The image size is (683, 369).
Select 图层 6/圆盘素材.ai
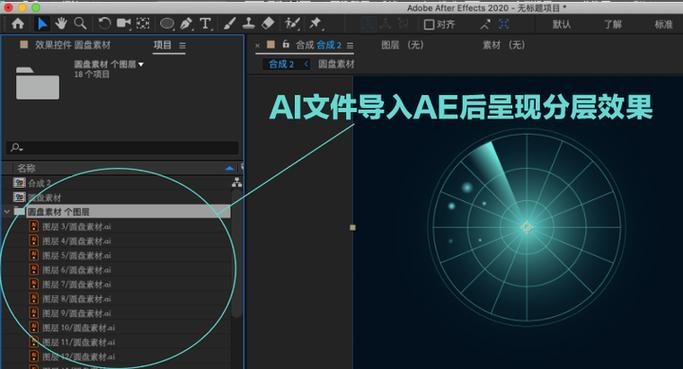tap(76, 270)
